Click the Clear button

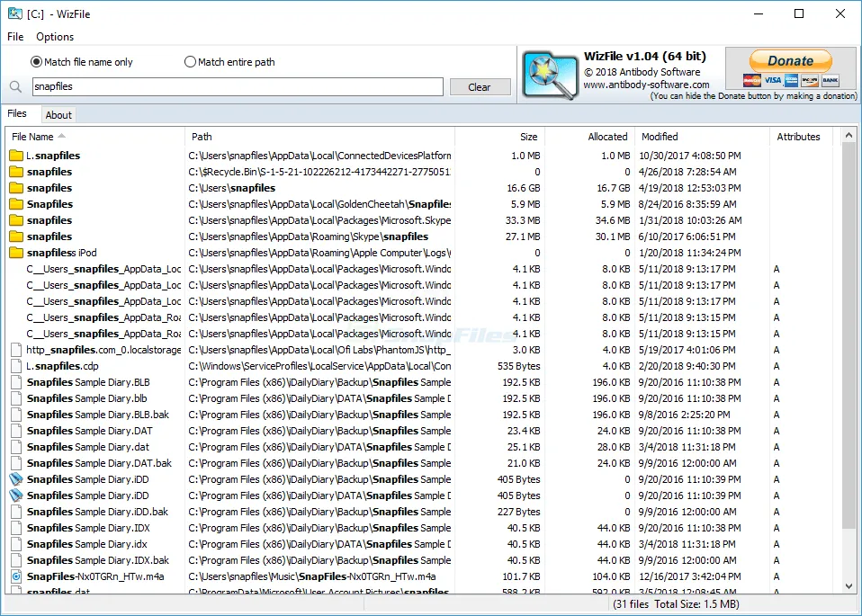pos(480,87)
